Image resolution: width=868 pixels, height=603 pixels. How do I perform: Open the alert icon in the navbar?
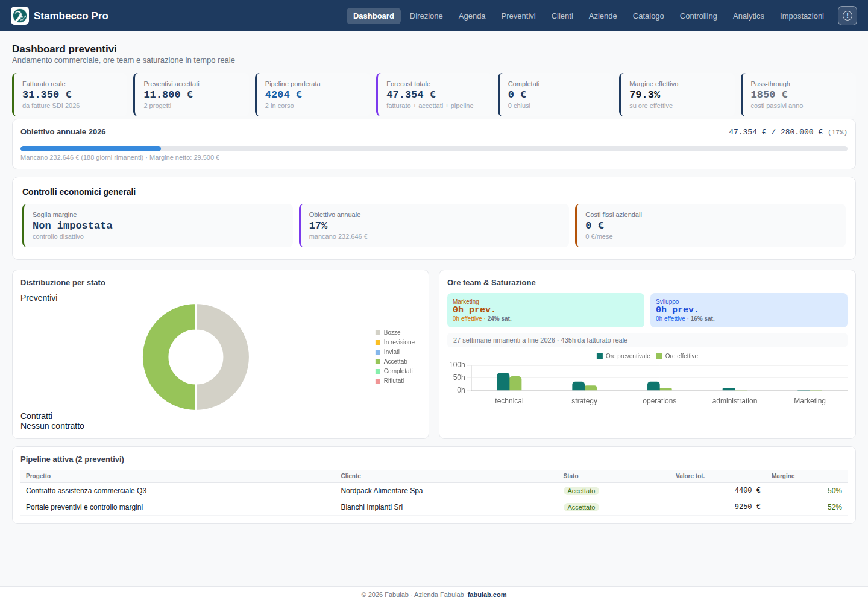[x=848, y=16]
